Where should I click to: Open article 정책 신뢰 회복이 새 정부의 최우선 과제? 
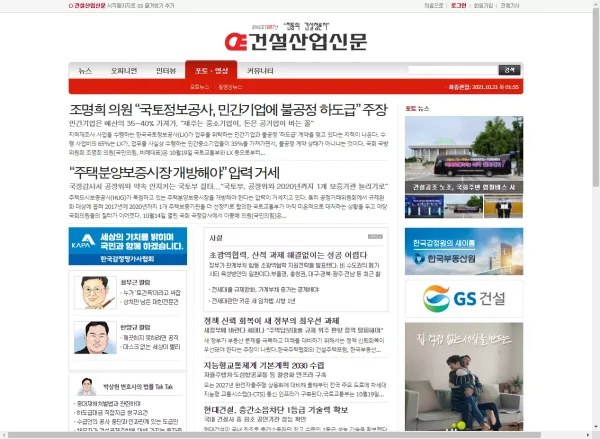(271, 321)
